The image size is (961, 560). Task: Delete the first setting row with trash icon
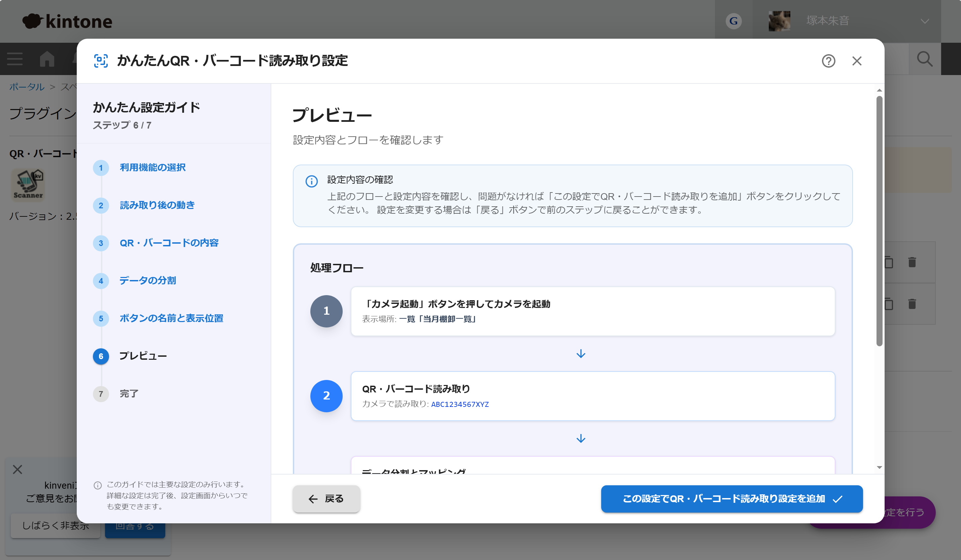point(912,262)
